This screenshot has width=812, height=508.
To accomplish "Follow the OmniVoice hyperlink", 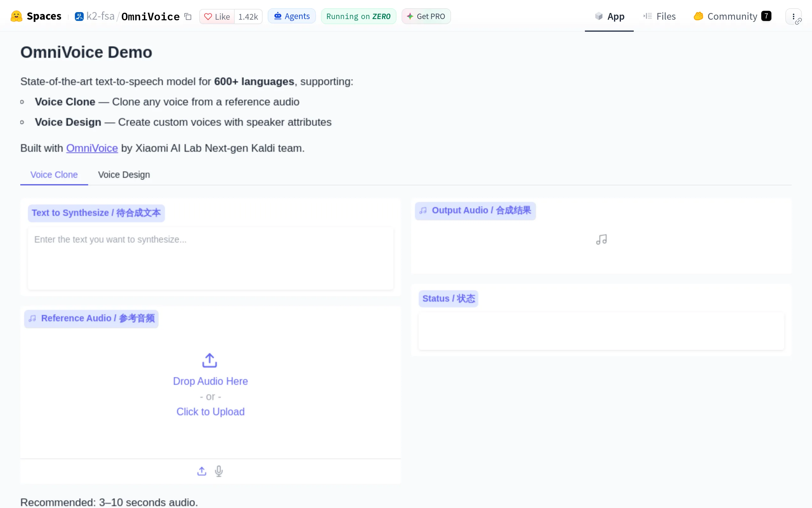I will point(92,148).
